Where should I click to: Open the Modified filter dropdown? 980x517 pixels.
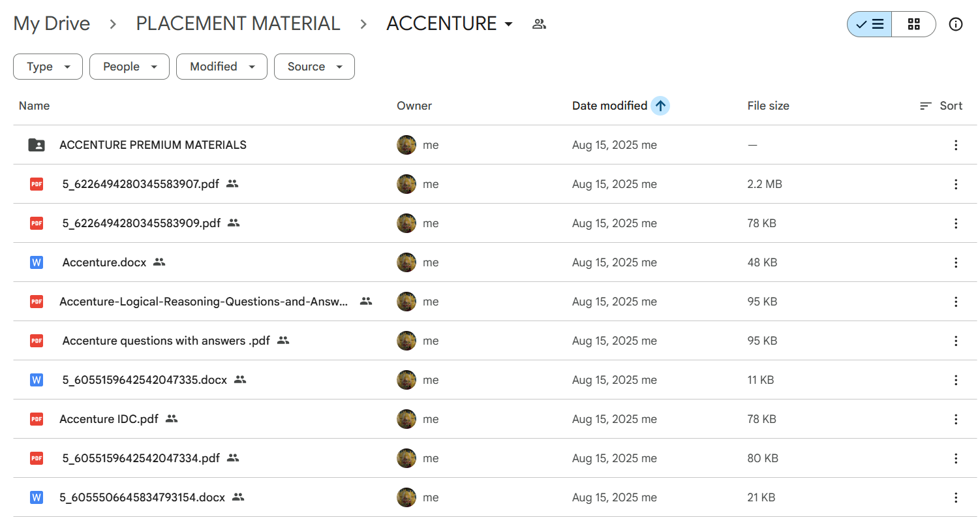coord(221,67)
